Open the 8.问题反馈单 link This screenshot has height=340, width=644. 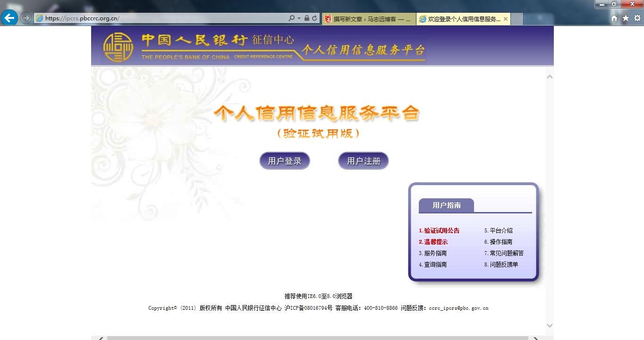tap(501, 264)
